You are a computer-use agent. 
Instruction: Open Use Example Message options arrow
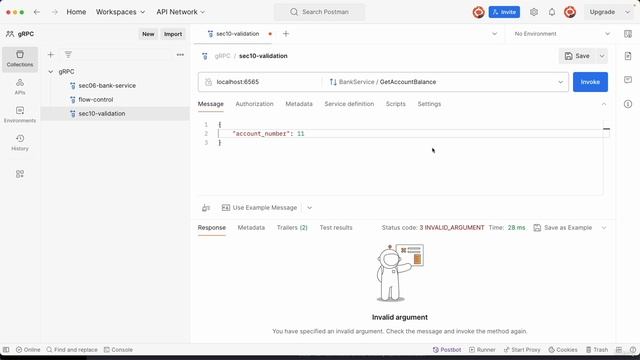(309, 208)
